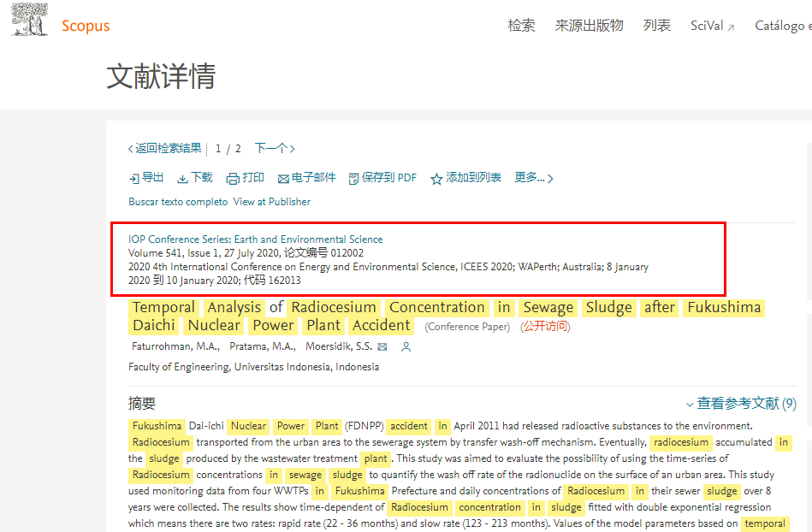Open author Pratama, M.A.
The height and width of the screenshot is (532, 812).
262,346
